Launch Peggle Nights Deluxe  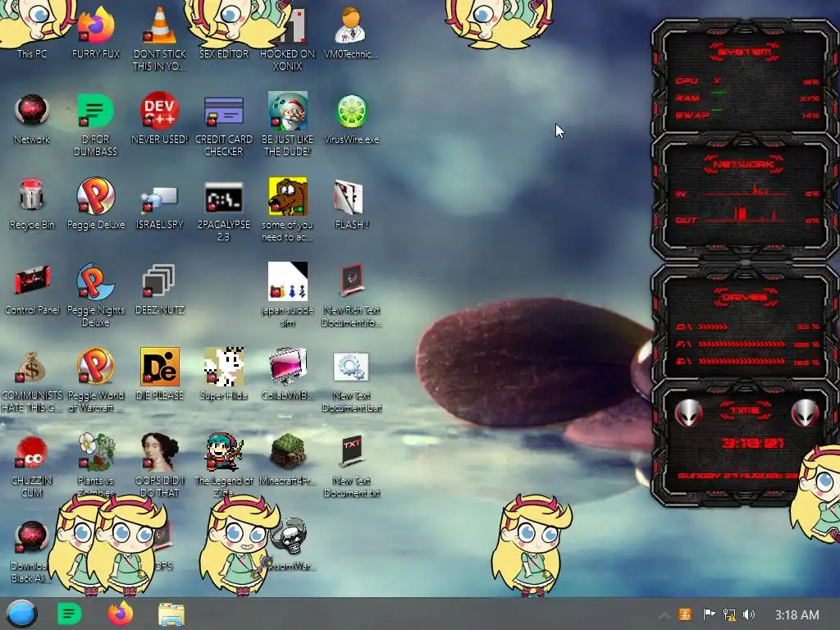(x=95, y=281)
